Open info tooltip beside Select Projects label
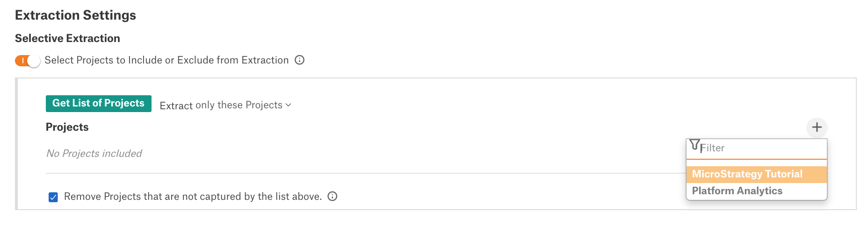 click(300, 60)
